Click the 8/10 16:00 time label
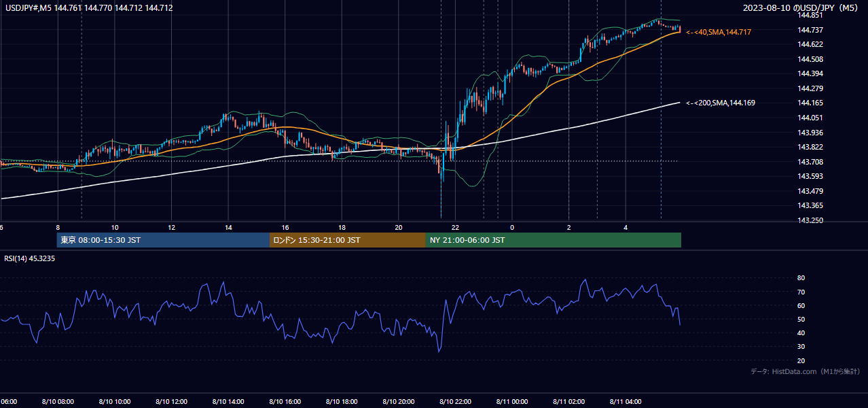Viewport: 868px width, 408px height. tap(285, 401)
